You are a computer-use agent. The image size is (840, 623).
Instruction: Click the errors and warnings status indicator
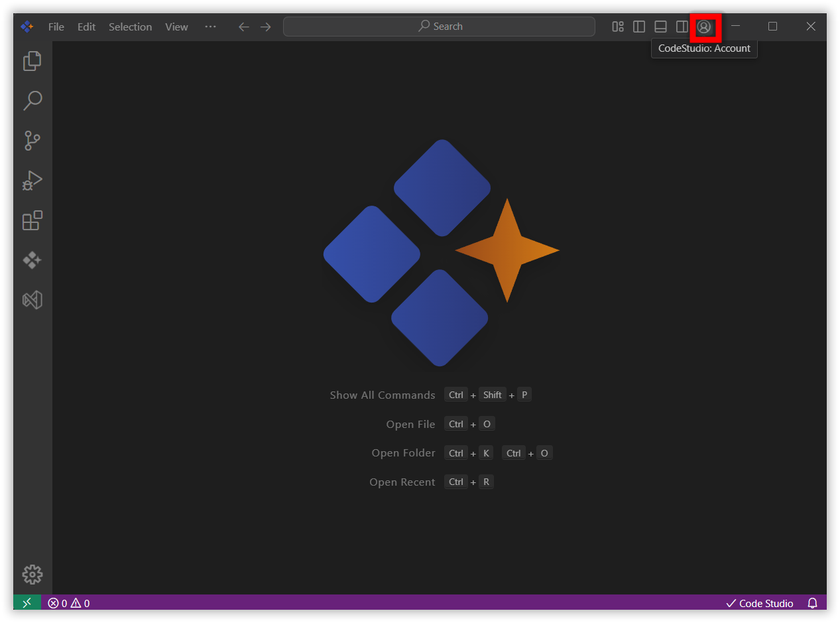[x=69, y=603]
